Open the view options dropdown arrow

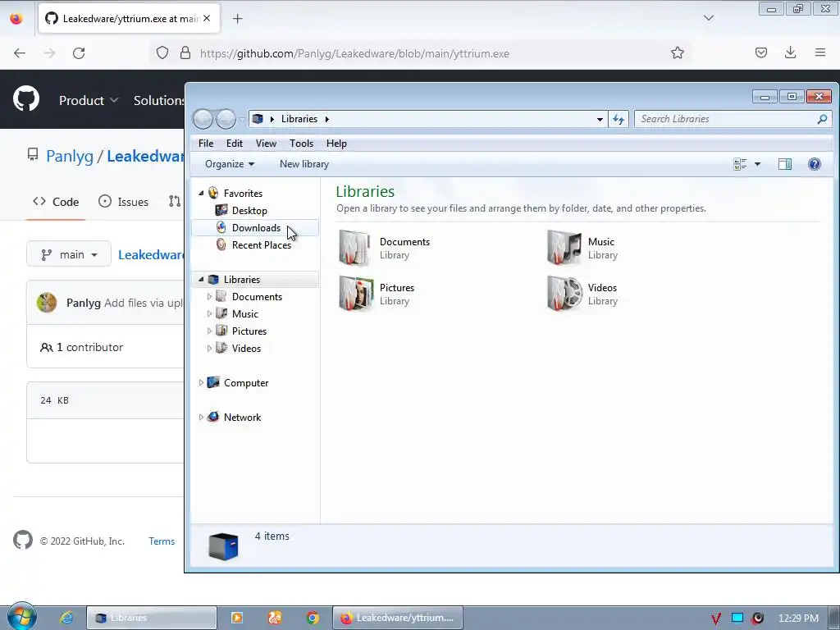(757, 164)
